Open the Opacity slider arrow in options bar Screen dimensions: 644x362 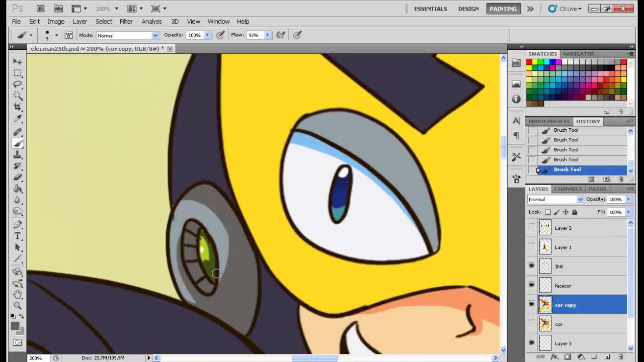207,35
